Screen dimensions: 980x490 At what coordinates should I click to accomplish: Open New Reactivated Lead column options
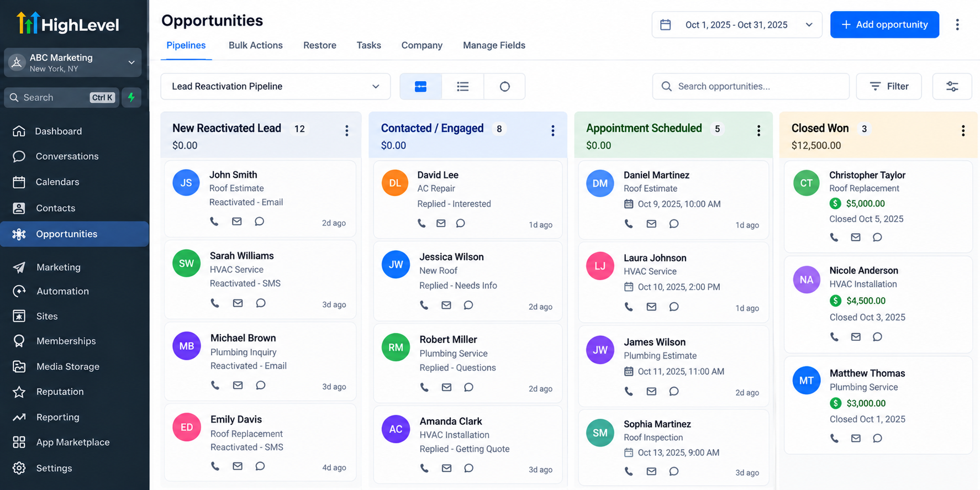(x=347, y=130)
